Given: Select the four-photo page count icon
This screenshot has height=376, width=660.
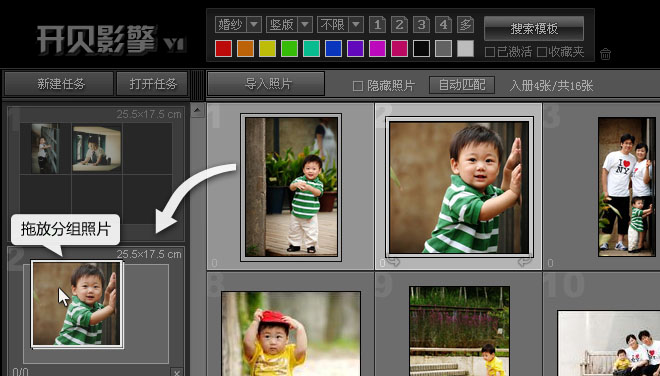Looking at the screenshot, I should point(443,25).
